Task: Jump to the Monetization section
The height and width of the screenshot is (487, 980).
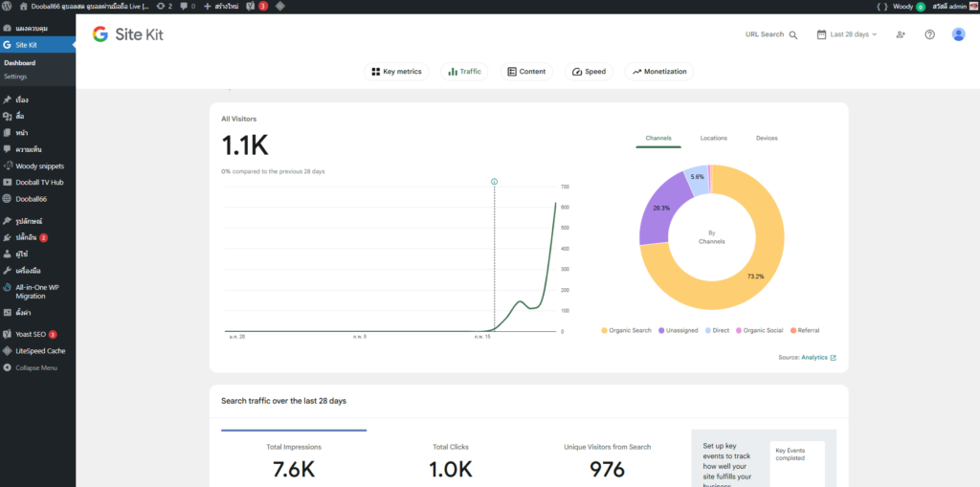Action: 659,72
